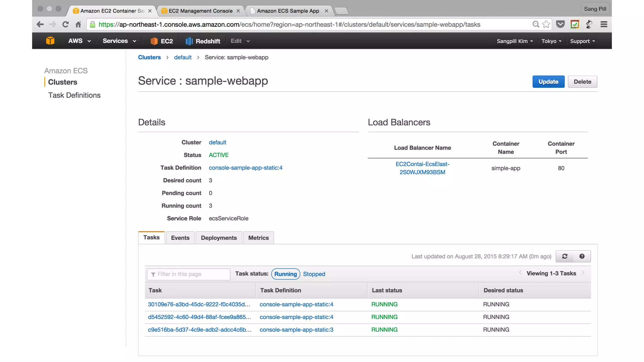Click the Pocket extension icon
This screenshot has height=362, width=644.
click(x=560, y=25)
